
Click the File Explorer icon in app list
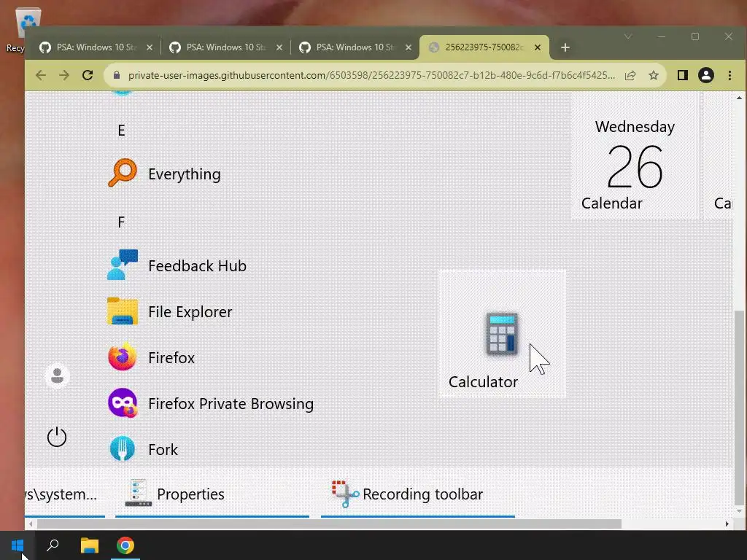pyautogui.click(x=122, y=311)
